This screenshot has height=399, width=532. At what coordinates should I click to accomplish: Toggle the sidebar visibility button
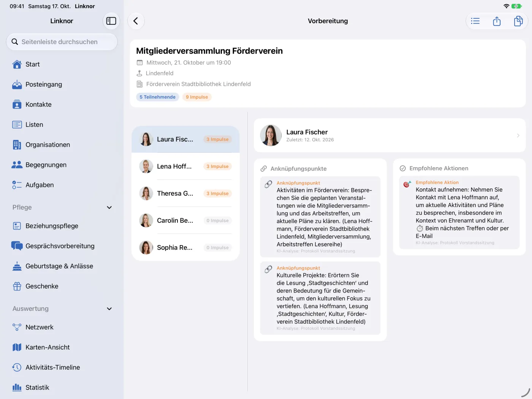111,21
